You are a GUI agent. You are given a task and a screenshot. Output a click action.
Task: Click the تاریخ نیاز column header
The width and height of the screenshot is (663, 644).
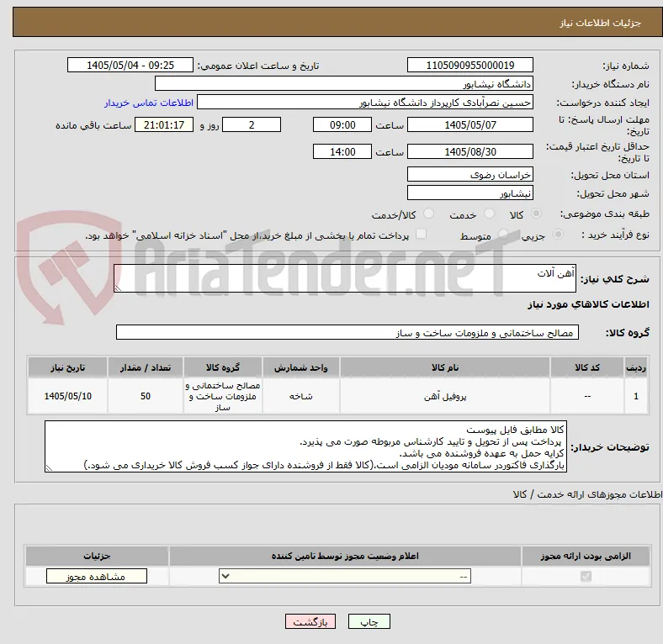click(67, 367)
